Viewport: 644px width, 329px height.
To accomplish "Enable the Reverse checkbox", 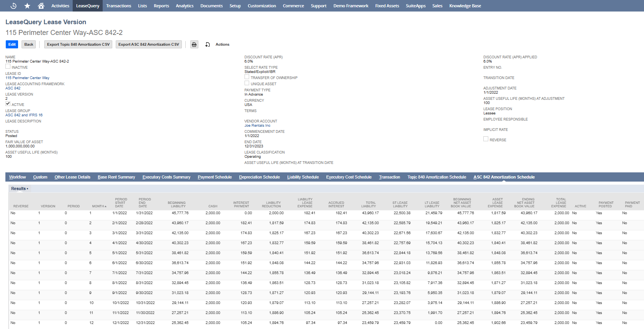I will [486, 139].
